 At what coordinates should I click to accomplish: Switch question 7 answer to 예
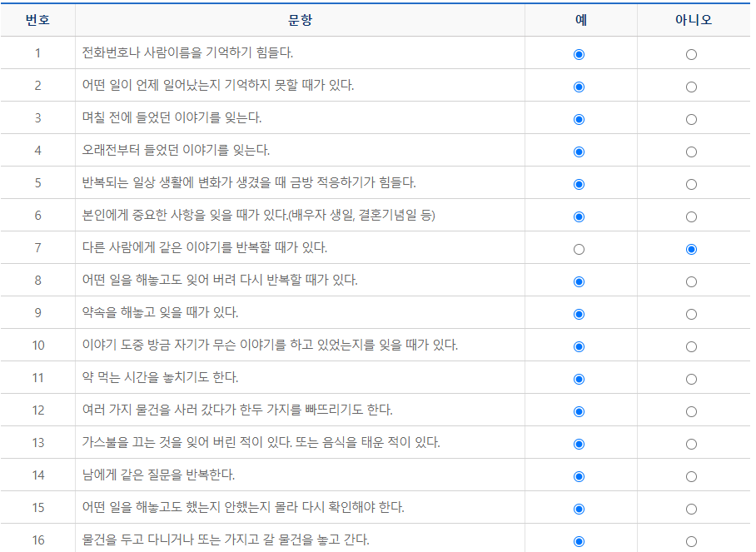coord(579,249)
